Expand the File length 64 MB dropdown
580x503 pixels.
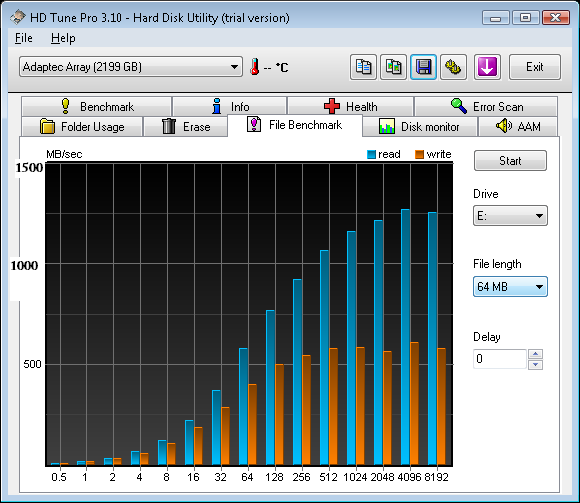[x=510, y=287]
